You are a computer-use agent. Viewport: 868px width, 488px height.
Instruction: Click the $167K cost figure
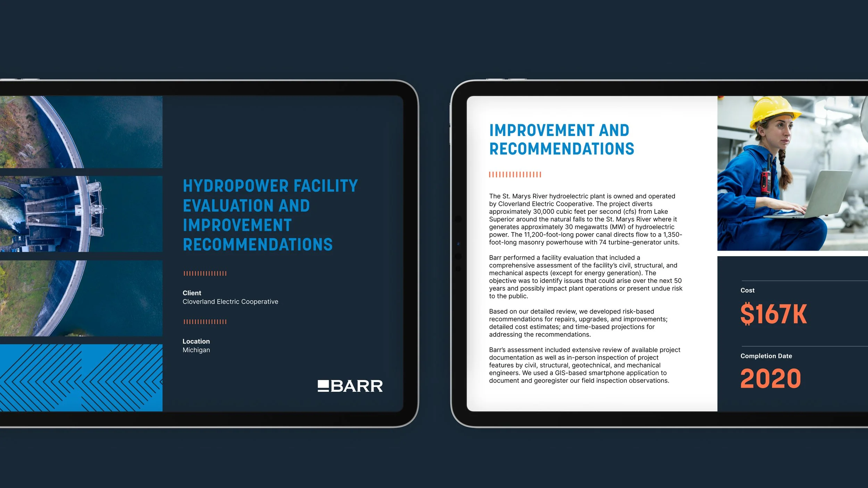[x=773, y=314]
